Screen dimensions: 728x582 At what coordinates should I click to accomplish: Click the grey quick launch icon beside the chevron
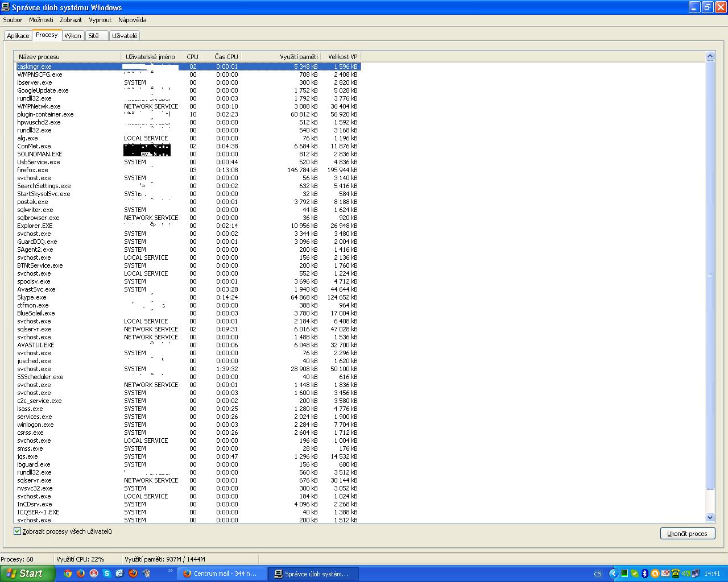coord(146,573)
